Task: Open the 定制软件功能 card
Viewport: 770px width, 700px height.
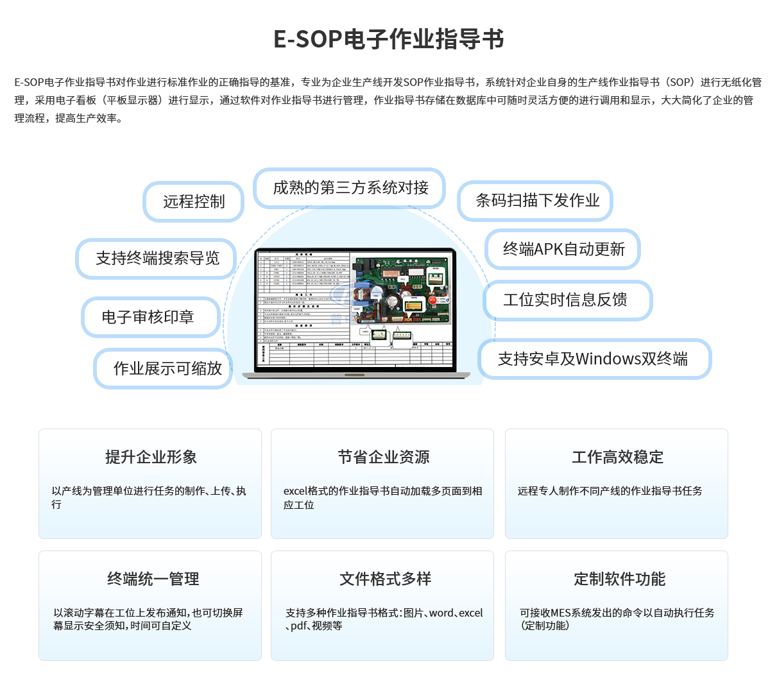Action: tap(617, 605)
